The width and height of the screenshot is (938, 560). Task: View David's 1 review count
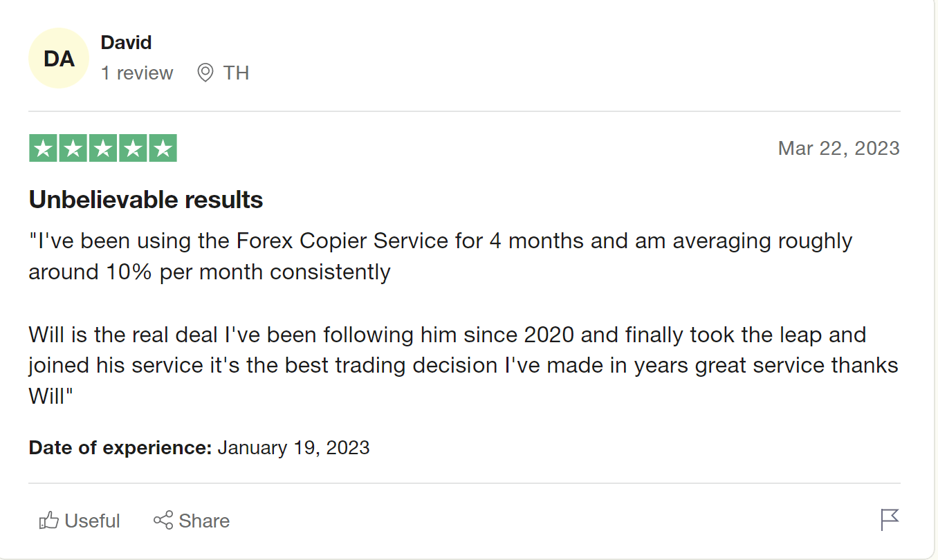137,73
